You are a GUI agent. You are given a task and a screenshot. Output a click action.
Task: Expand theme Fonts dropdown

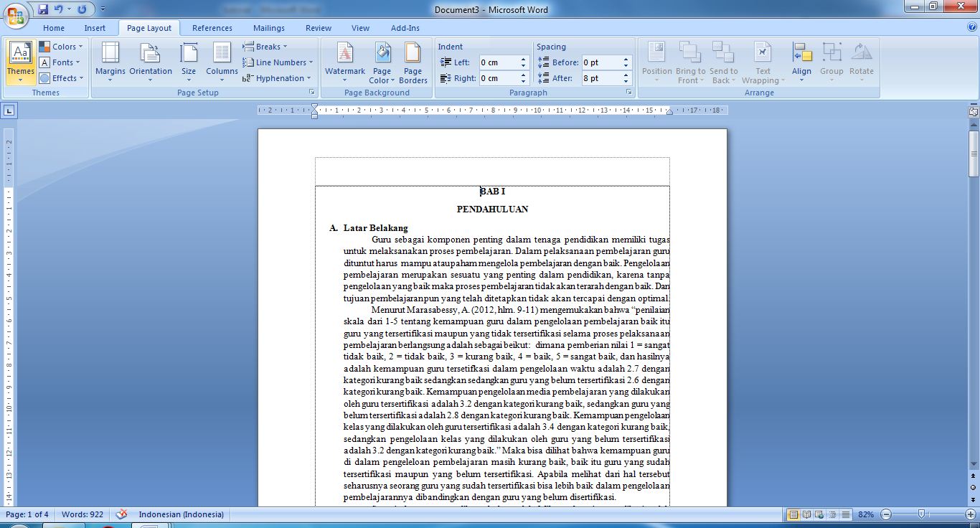(61, 62)
